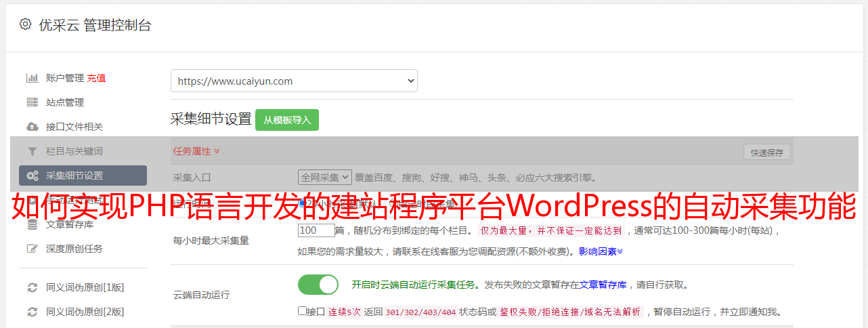Expand the 影响因素 link
This screenshot has height=328, width=868.
[601, 251]
